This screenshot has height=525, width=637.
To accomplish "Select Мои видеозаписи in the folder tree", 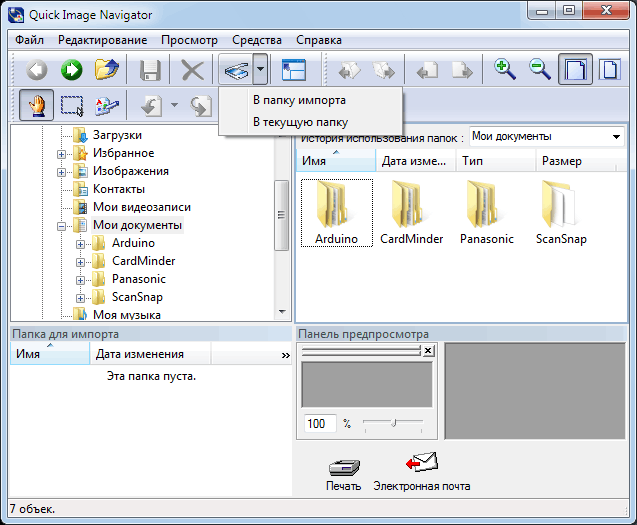I will [142, 207].
